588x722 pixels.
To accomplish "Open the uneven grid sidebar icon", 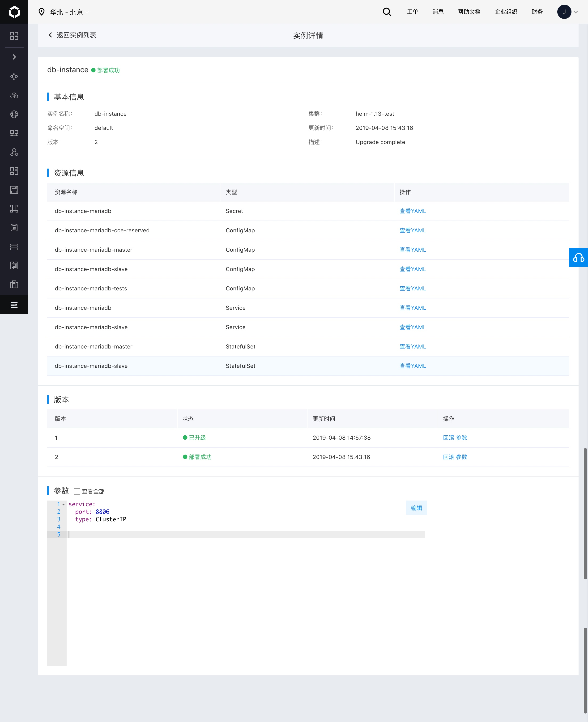I will (x=14, y=171).
